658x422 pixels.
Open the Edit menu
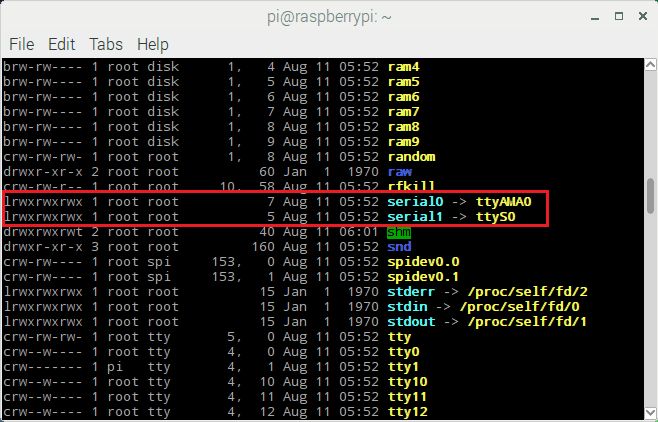(62, 44)
